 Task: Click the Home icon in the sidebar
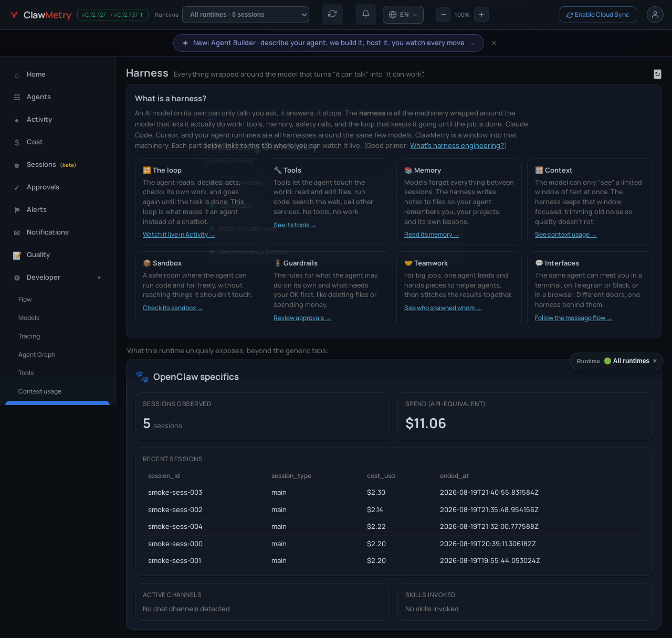[x=17, y=75]
